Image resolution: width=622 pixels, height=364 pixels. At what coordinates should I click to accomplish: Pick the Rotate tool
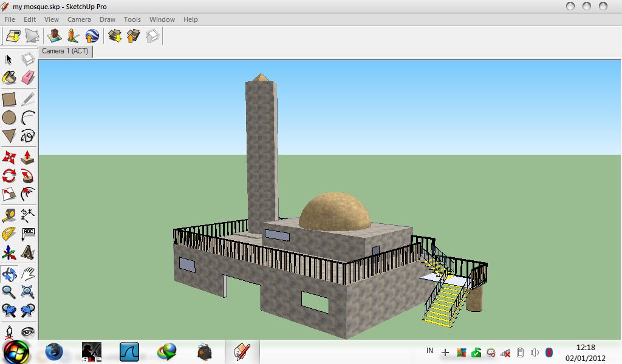pos(9,175)
